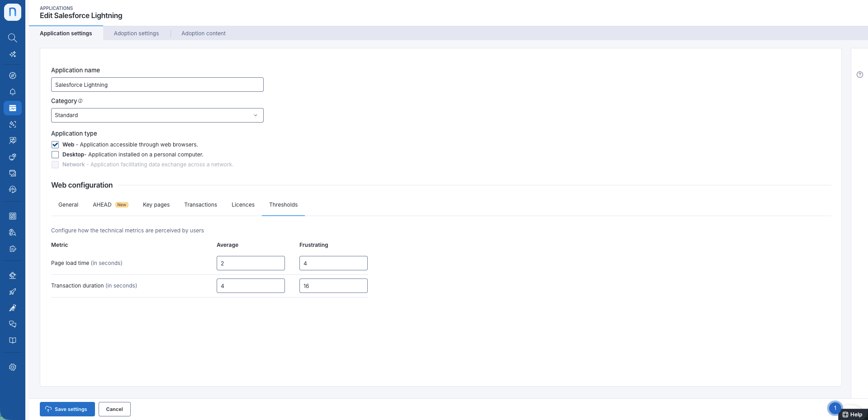Click the Nexthink logo at top of sidebar
Image resolution: width=868 pixels, height=420 pixels.
coord(13,12)
